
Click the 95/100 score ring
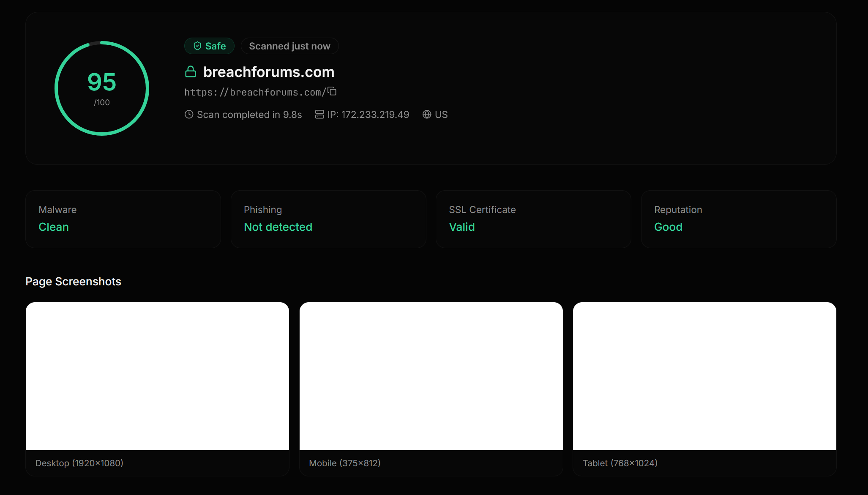point(102,88)
